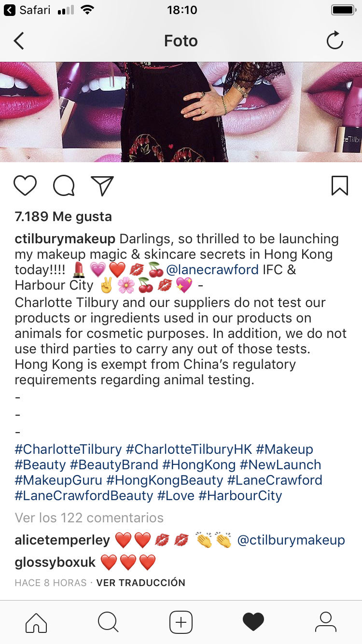Screen dimensions: 362x644
Task: Open the comment bubble icon
Action: [64, 185]
